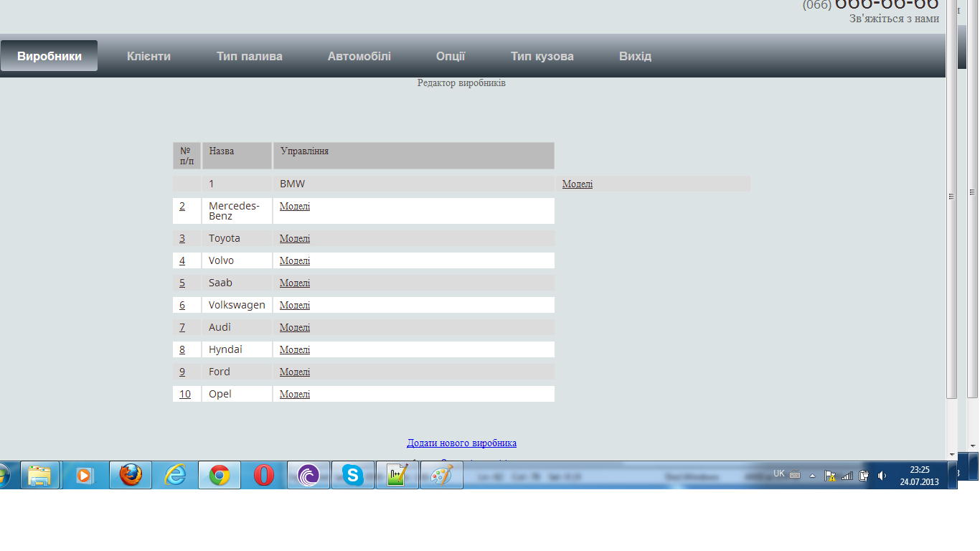Open File Explorer from the taskbar
Screen dimensions: 980x551
click(x=40, y=475)
